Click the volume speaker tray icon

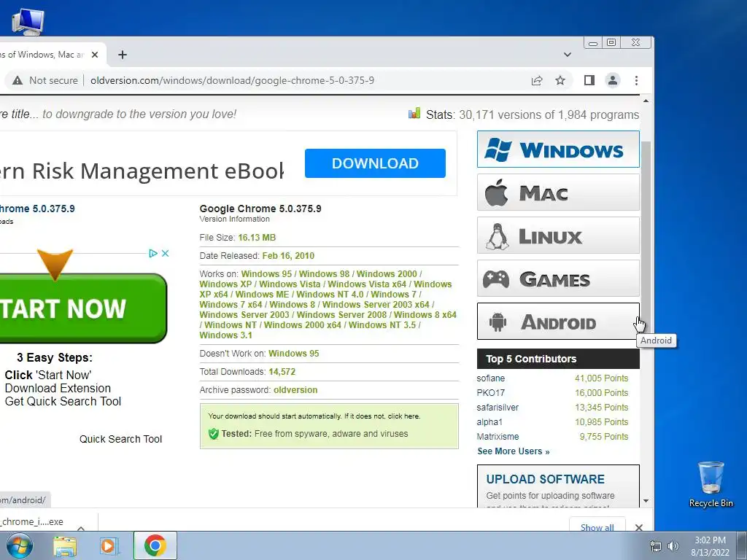[x=673, y=546]
